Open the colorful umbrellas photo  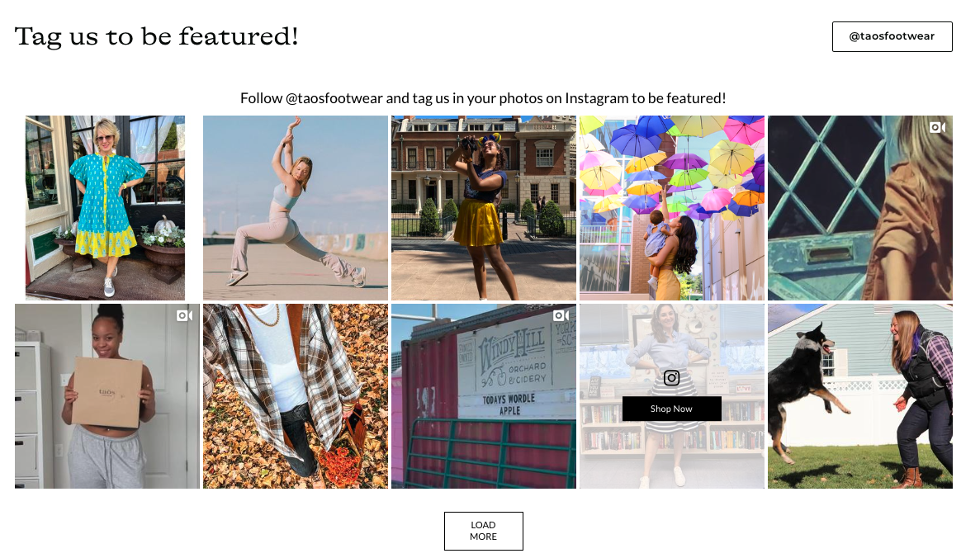(672, 208)
